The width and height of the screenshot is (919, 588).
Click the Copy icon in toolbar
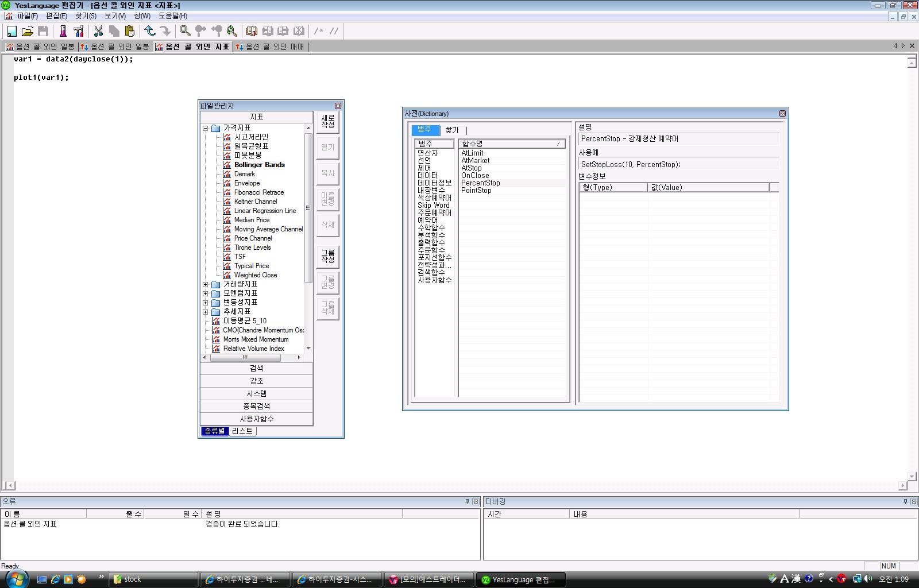click(114, 31)
